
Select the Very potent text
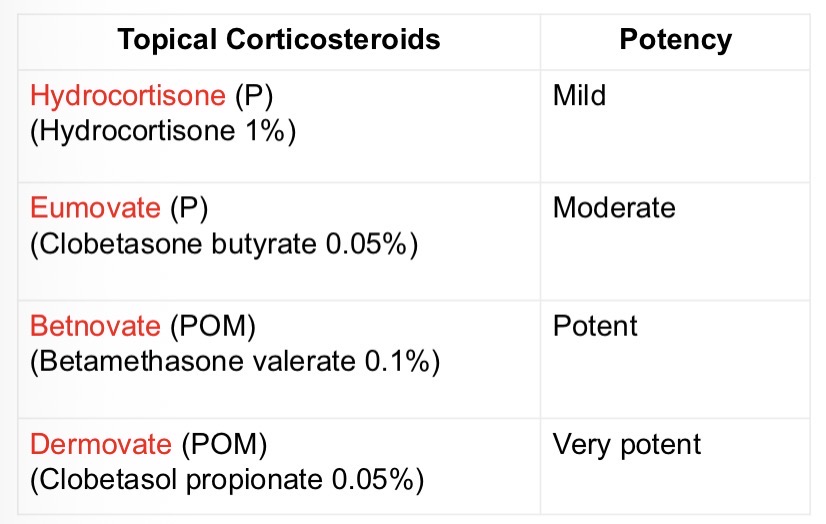627,444
